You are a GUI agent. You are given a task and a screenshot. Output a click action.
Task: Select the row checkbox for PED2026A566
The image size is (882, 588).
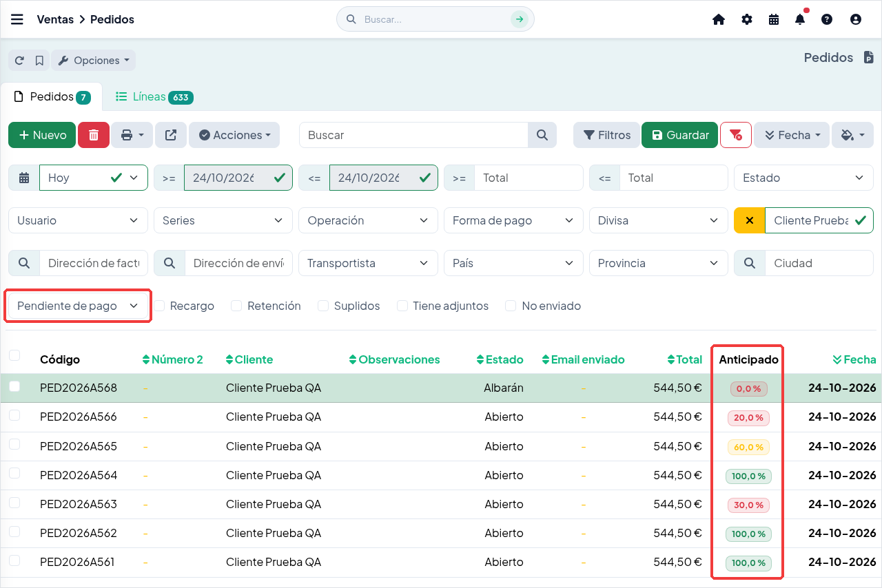(14, 415)
